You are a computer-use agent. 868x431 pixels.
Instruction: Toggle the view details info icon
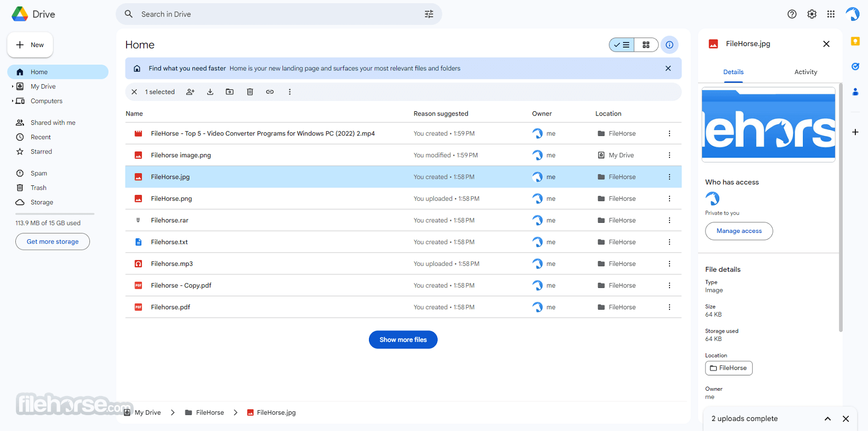point(670,45)
